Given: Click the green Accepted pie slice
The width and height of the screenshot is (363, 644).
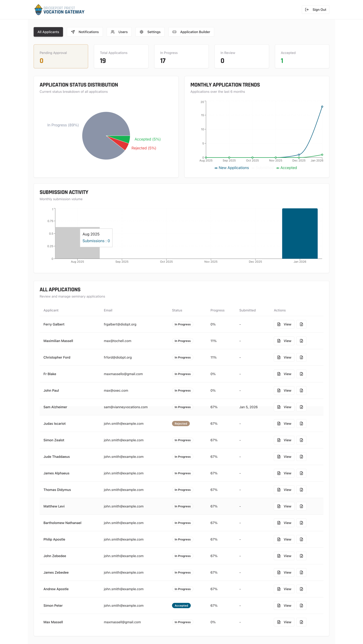Looking at the screenshot, I should pos(123,139).
